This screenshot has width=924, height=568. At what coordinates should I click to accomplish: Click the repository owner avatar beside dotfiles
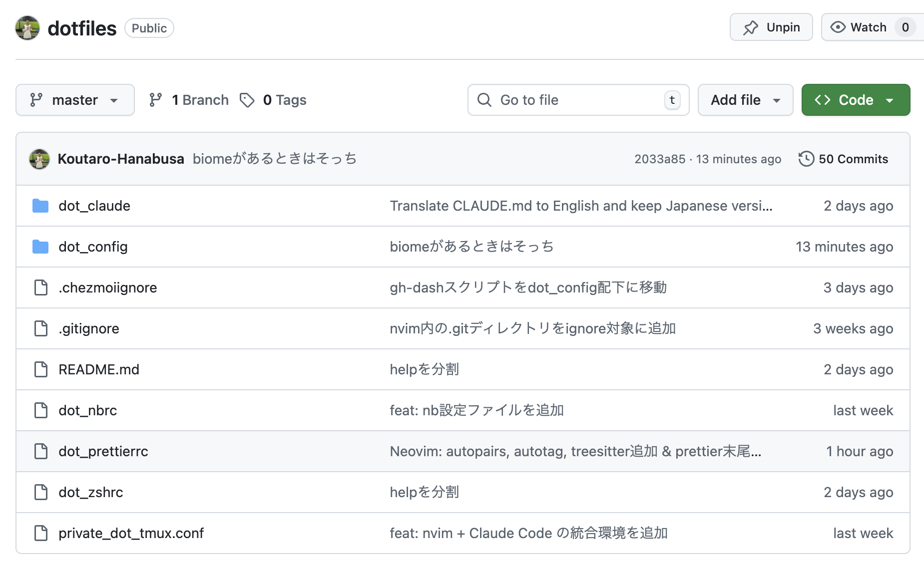point(27,28)
